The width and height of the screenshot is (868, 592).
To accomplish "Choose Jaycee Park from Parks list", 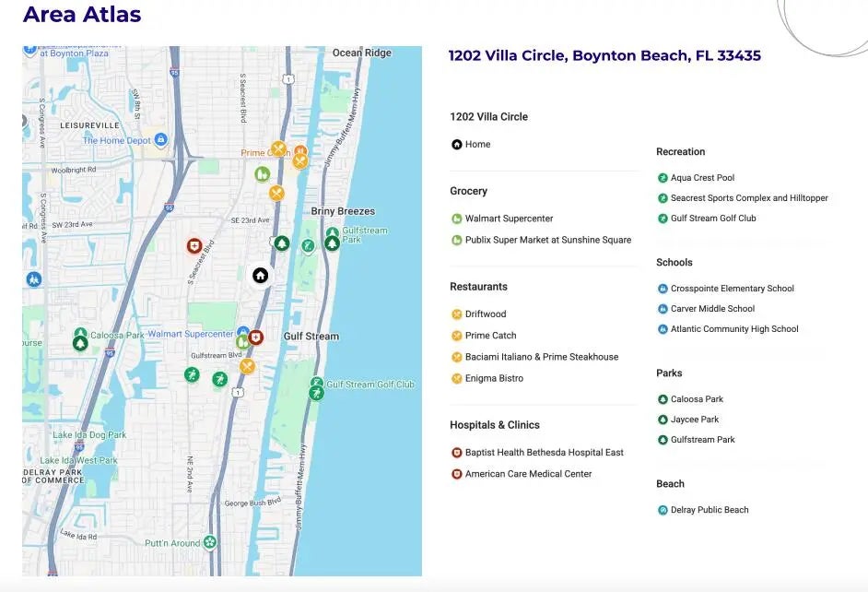I will click(694, 420).
